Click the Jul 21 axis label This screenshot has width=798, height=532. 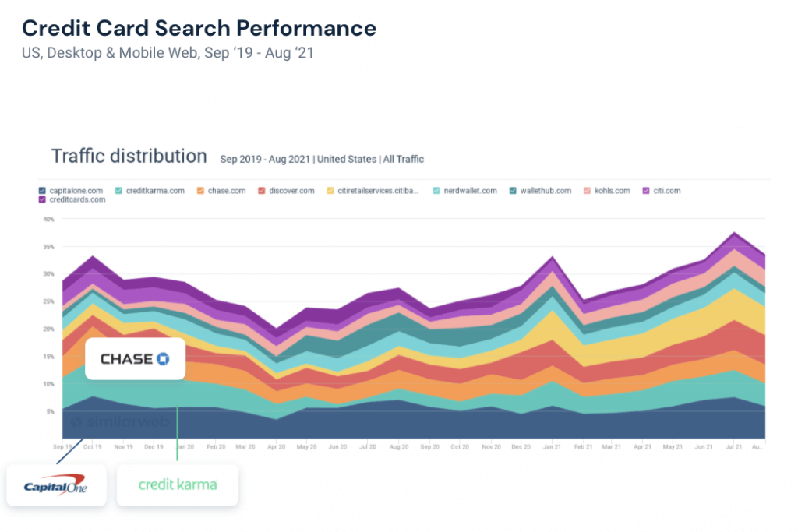(x=733, y=448)
